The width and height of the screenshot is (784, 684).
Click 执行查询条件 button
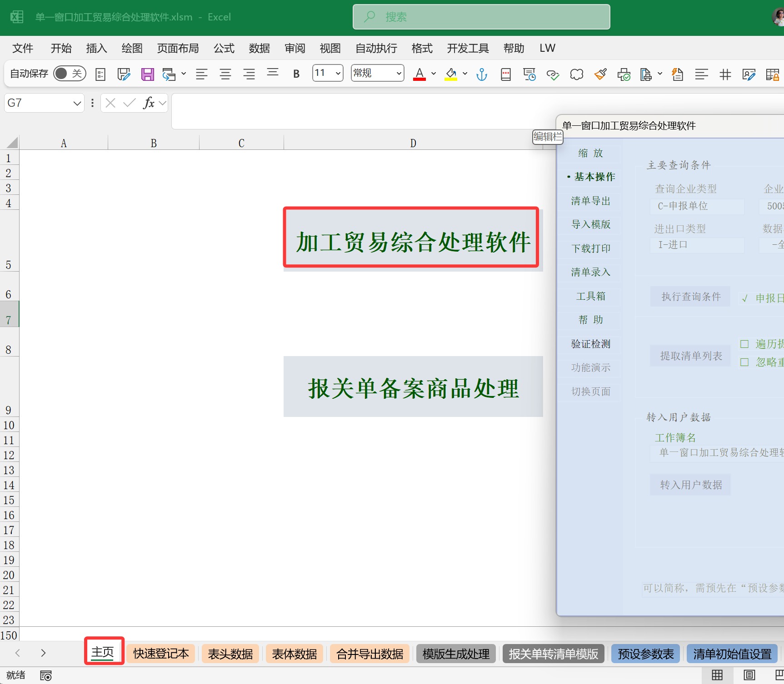click(x=691, y=297)
